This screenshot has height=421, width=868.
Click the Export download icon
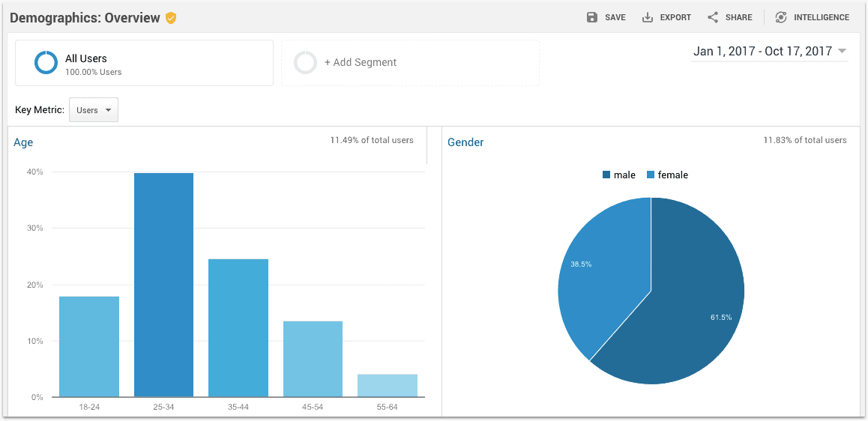coord(647,17)
